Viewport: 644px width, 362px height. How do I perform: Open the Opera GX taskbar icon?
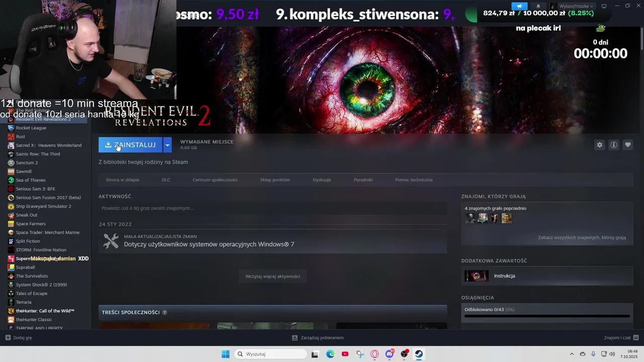coord(374,354)
